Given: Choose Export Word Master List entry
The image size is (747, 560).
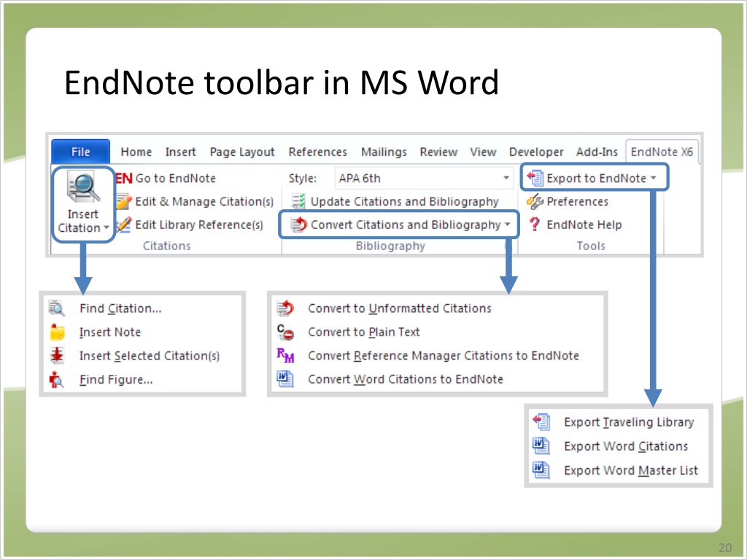Looking at the screenshot, I should pyautogui.click(x=631, y=470).
